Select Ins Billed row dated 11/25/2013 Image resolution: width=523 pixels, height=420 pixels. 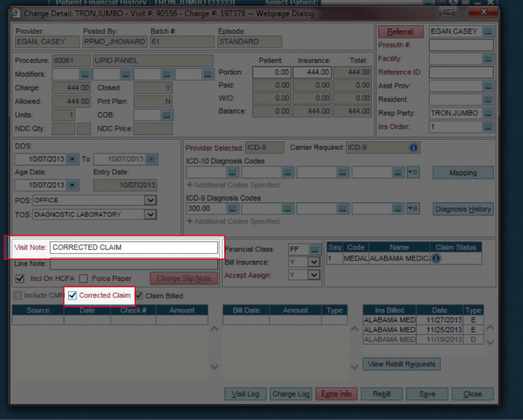(423, 329)
